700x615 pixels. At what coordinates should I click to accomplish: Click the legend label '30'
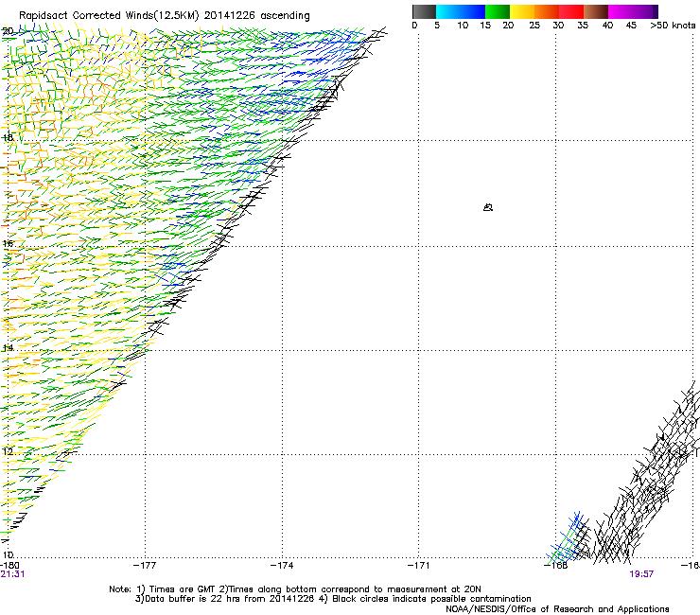[x=558, y=25]
